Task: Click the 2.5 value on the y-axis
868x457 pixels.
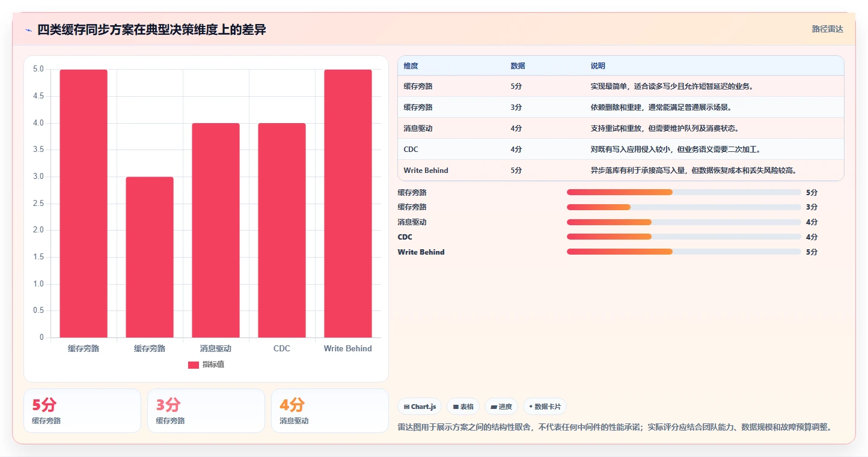Action: point(38,204)
